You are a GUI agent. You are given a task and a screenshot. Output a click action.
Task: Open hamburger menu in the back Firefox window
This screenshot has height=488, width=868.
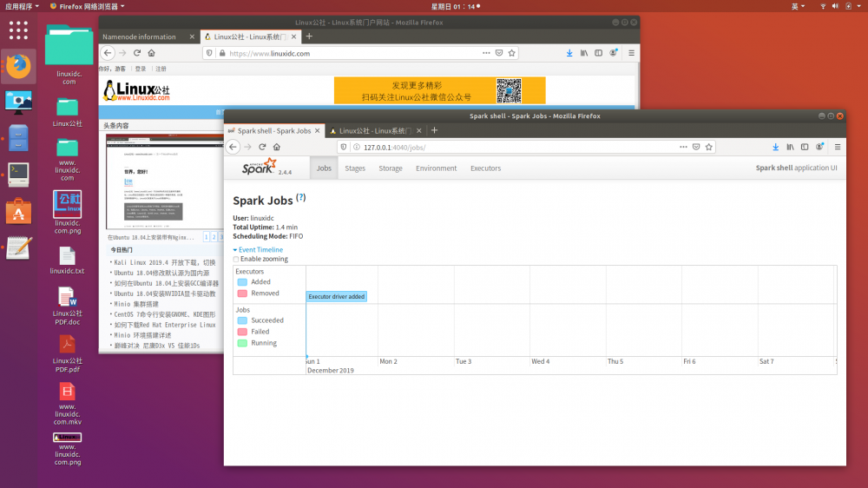631,53
